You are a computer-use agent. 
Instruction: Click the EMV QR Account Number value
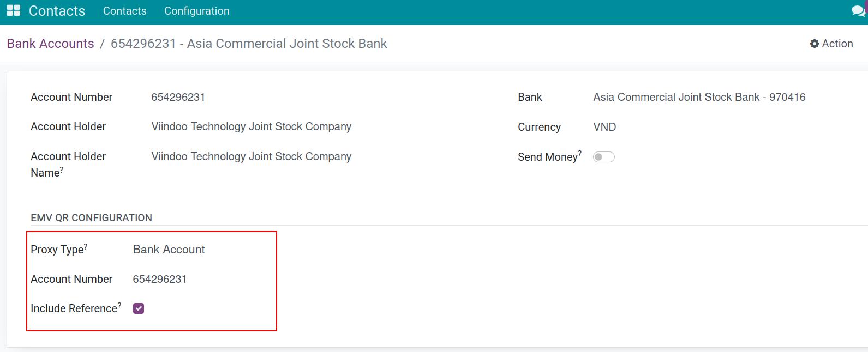159,279
